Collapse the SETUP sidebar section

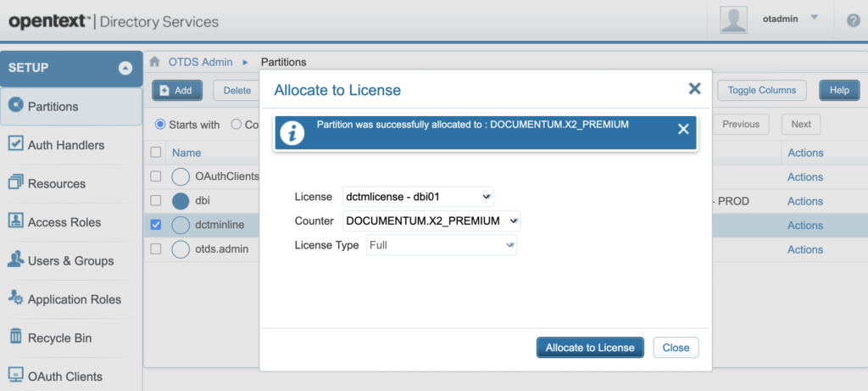(x=125, y=68)
